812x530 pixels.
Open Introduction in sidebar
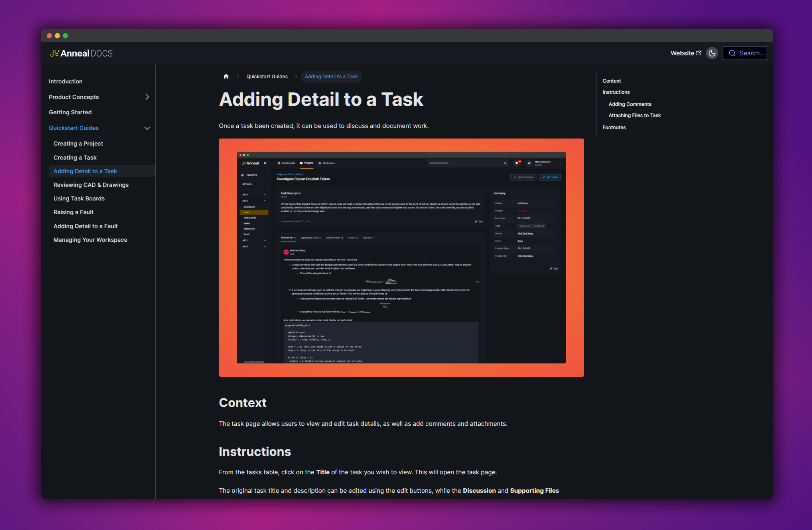coord(65,81)
